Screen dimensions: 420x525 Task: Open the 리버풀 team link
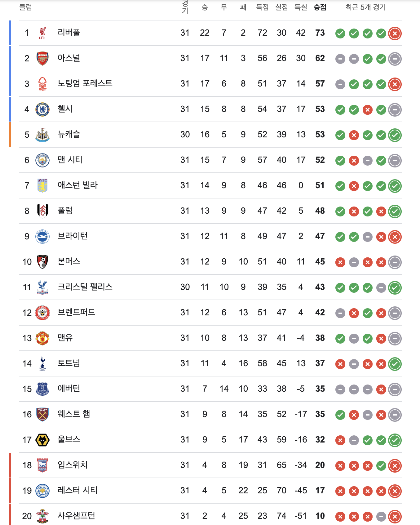pyautogui.click(x=69, y=33)
